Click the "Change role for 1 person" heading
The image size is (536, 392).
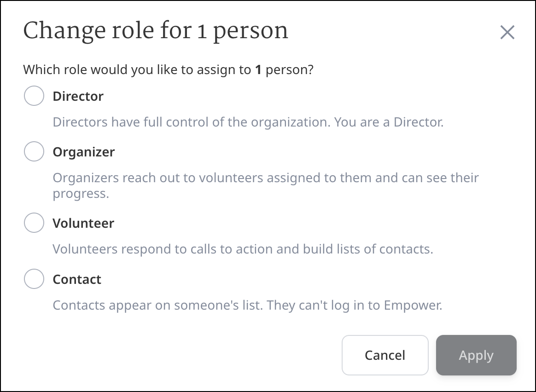(156, 31)
